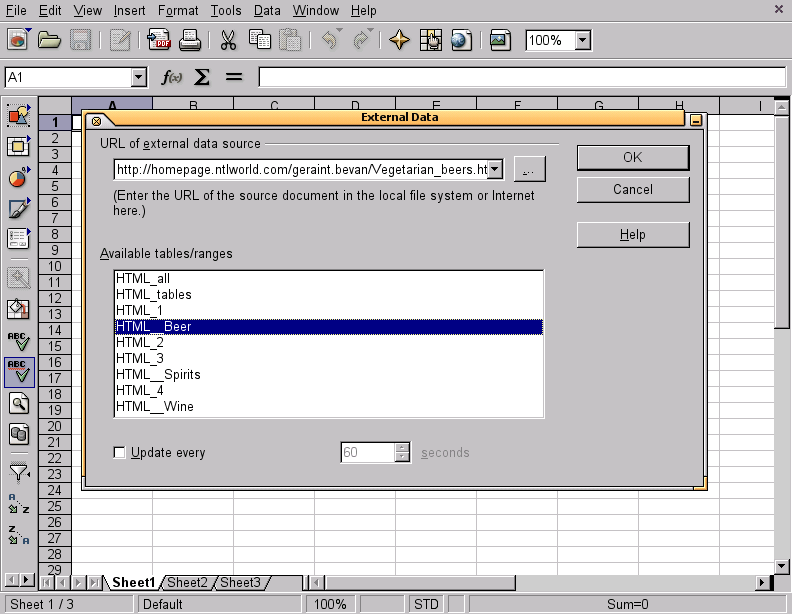Click the Save floppy disk icon
The image size is (792, 614).
point(80,40)
